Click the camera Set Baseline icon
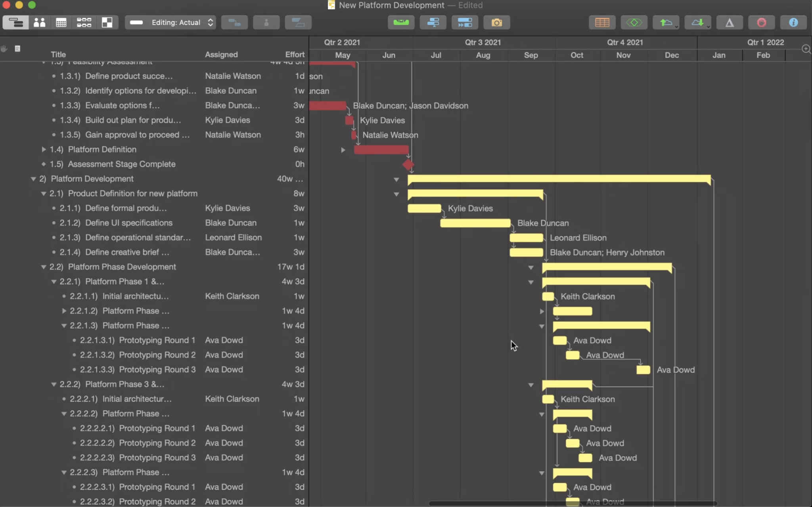 [496, 23]
